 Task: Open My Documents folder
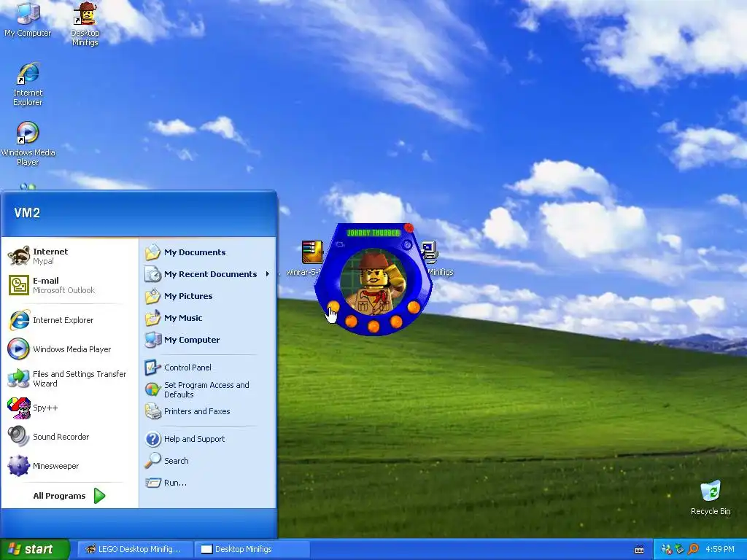[x=208, y=252]
